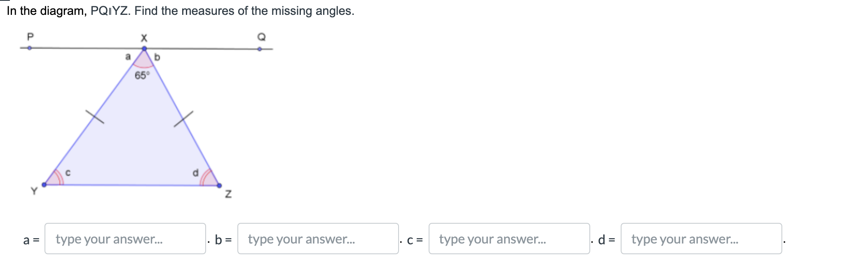This screenshot has width=868, height=279.
Task: Click the angle label c near Y
Action: [68, 173]
